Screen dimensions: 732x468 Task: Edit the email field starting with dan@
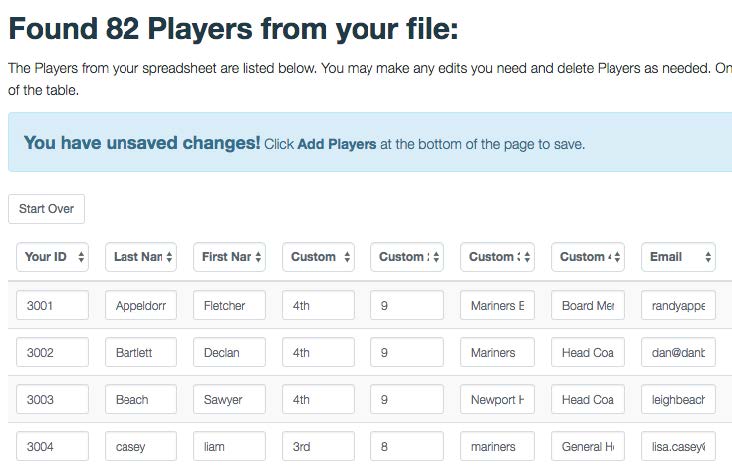(x=678, y=353)
